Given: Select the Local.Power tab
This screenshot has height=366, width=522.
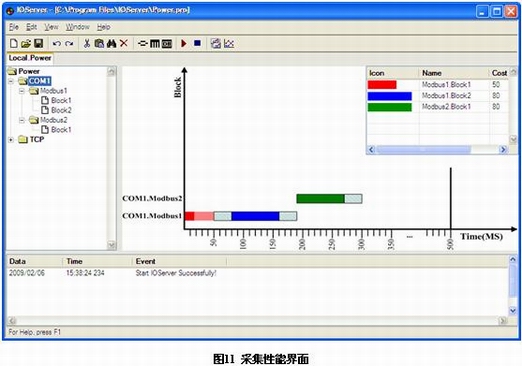Looking at the screenshot, I should (x=30, y=58).
